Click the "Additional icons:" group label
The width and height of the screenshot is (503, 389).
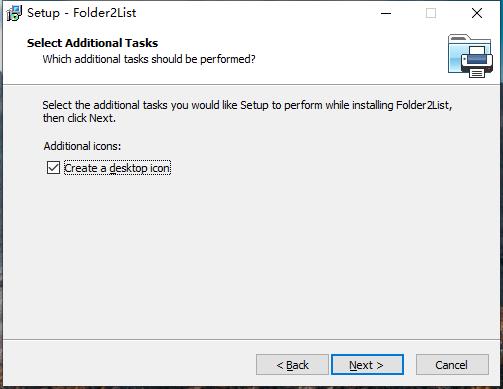[x=82, y=146]
